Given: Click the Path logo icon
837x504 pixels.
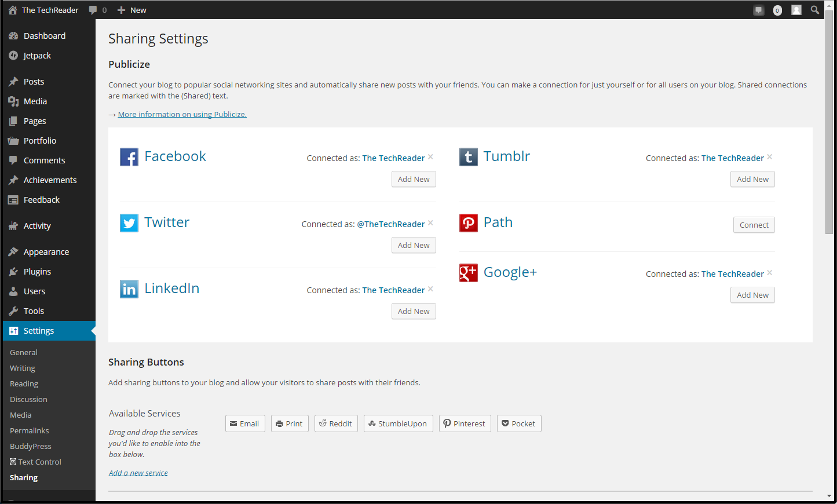Looking at the screenshot, I should pos(469,223).
